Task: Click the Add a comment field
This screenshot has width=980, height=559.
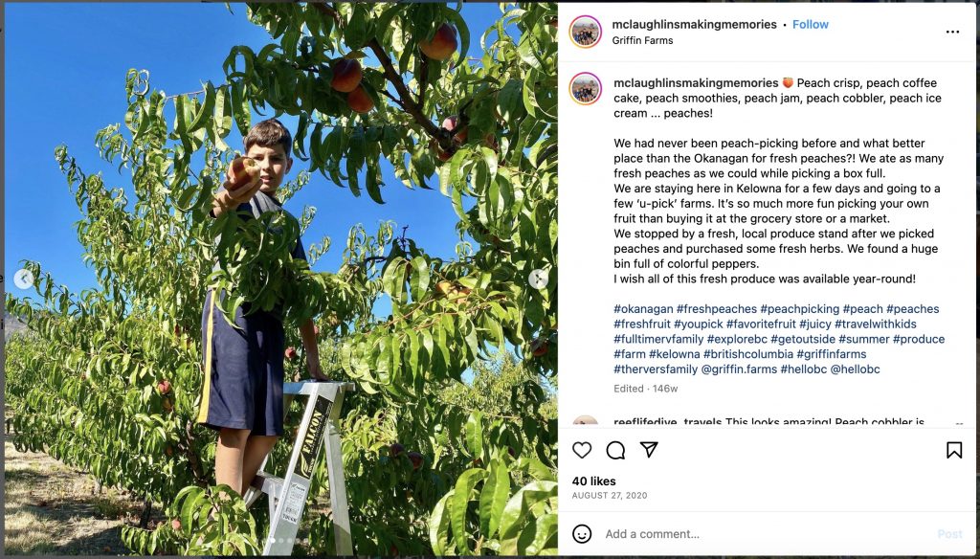Action: click(x=766, y=534)
